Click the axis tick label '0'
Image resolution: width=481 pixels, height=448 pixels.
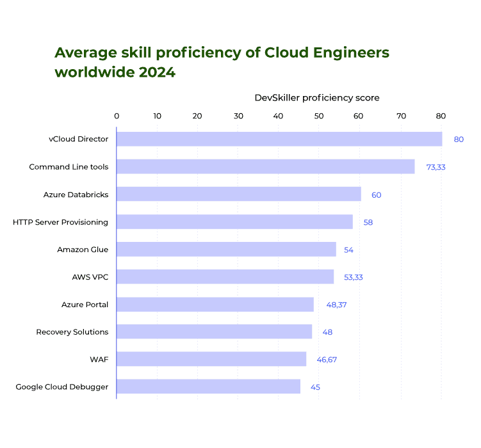click(117, 116)
